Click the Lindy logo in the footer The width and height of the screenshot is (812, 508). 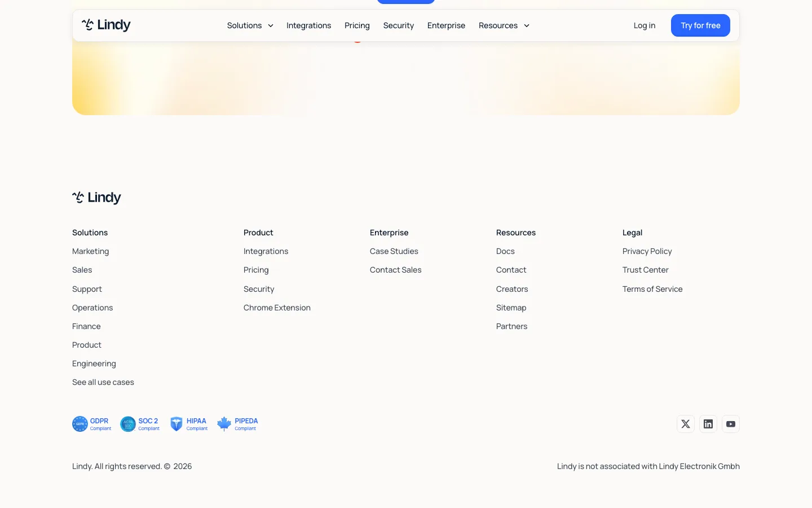click(x=96, y=198)
